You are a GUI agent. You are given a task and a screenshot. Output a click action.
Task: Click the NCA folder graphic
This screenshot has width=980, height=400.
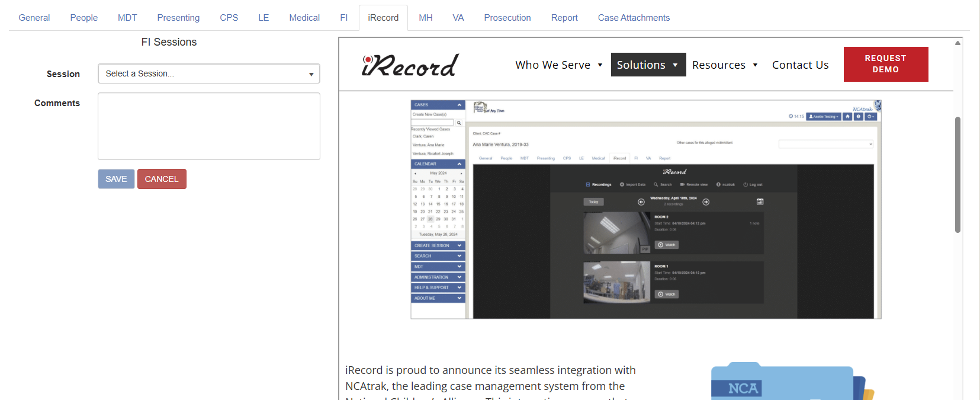point(792,381)
